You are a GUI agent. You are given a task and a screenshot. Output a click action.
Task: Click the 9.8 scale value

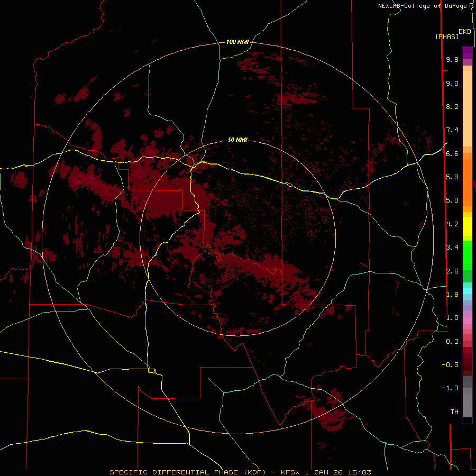(452, 59)
